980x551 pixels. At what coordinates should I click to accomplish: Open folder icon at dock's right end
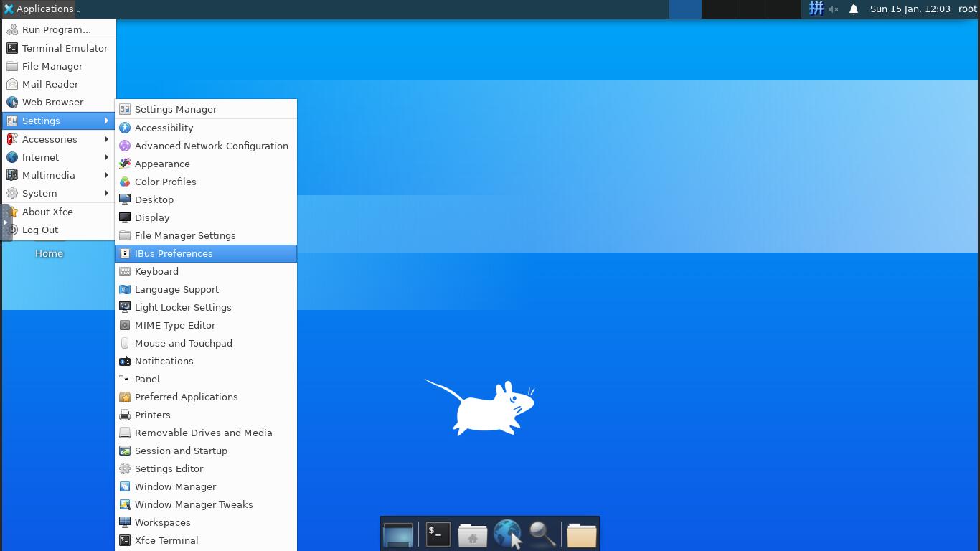(x=582, y=534)
